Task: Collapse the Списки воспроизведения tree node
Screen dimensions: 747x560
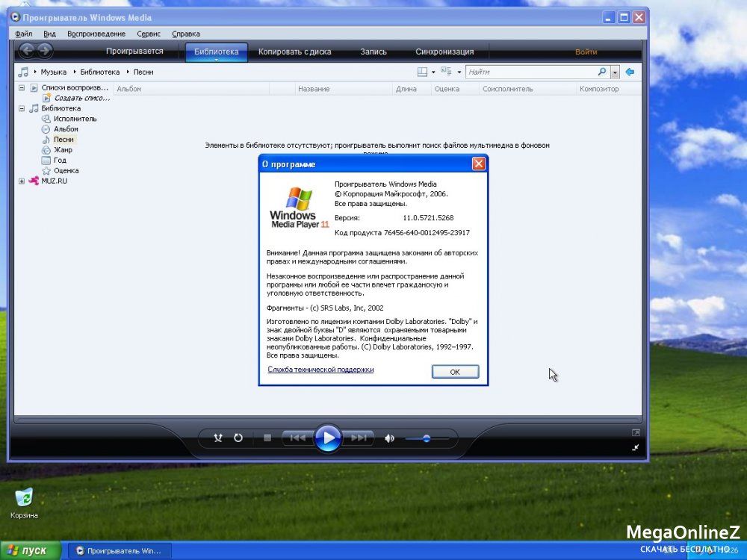Action: [22, 87]
